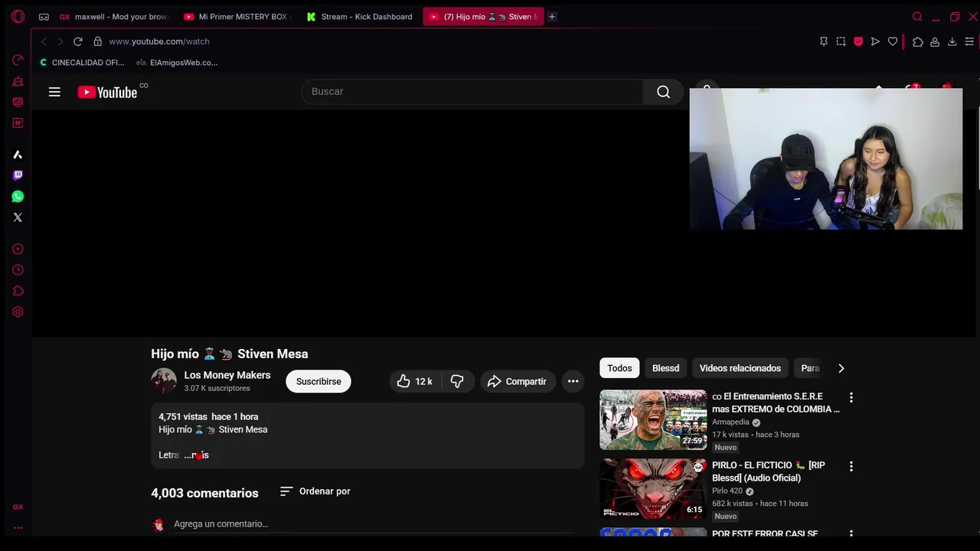Open options menu for El Entrenamiento S.E.R.E video
This screenshot has height=551, width=980.
click(851, 397)
